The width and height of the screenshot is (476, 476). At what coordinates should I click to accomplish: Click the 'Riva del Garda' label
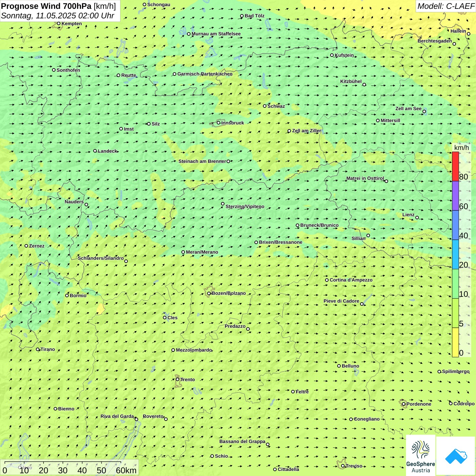(117, 416)
